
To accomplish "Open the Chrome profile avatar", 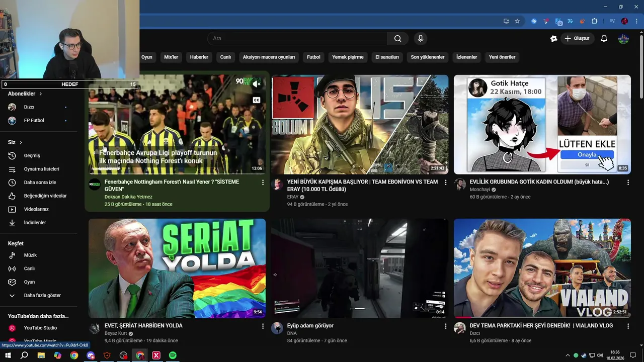I will [624, 21].
